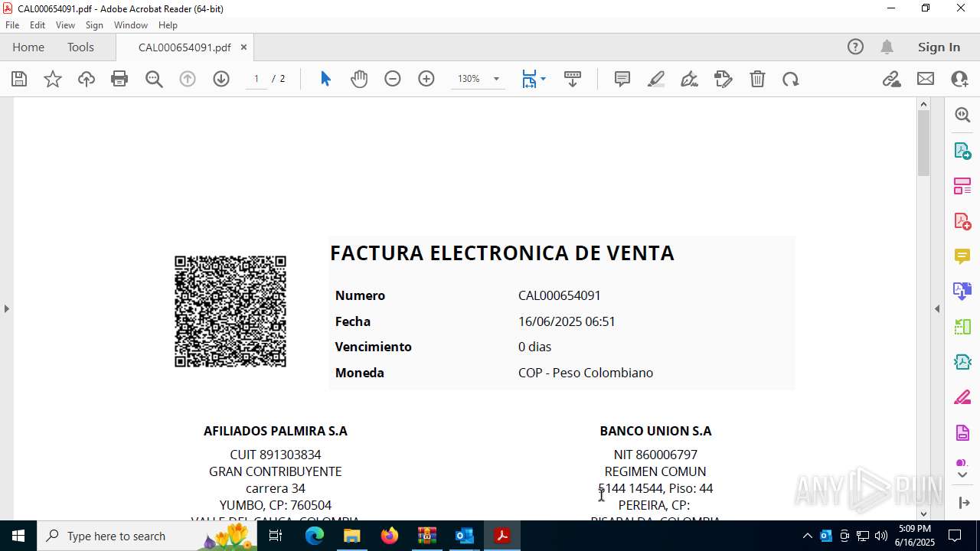Viewport: 980px width, 551px height.
Task: Click the scrollbar up arrow
Action: coord(923,104)
